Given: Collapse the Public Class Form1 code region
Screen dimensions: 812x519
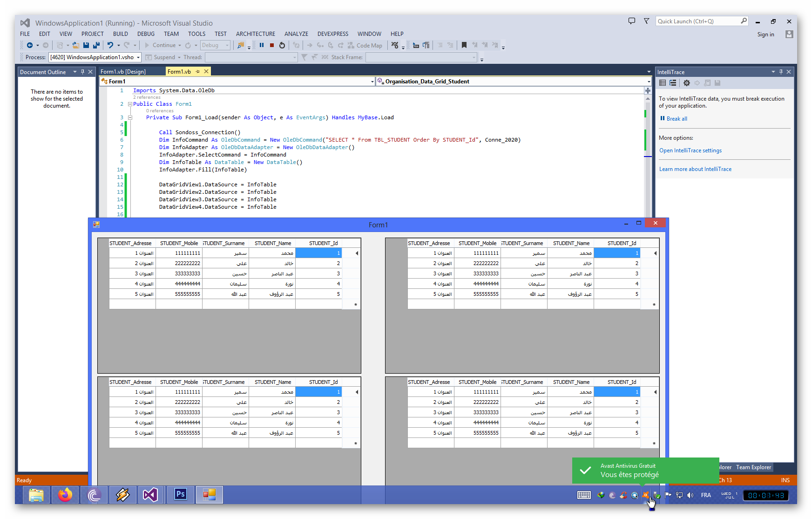Looking at the screenshot, I should pyautogui.click(x=130, y=104).
